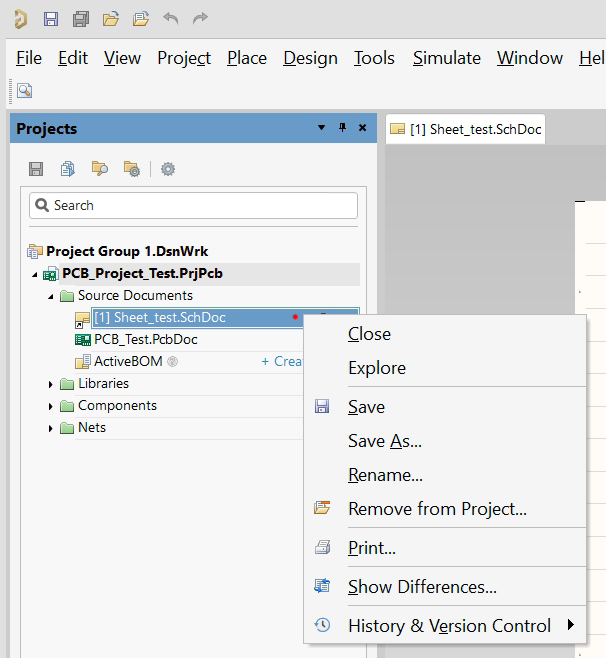Expand the Nets folder
606x658 pixels.
coord(50,428)
